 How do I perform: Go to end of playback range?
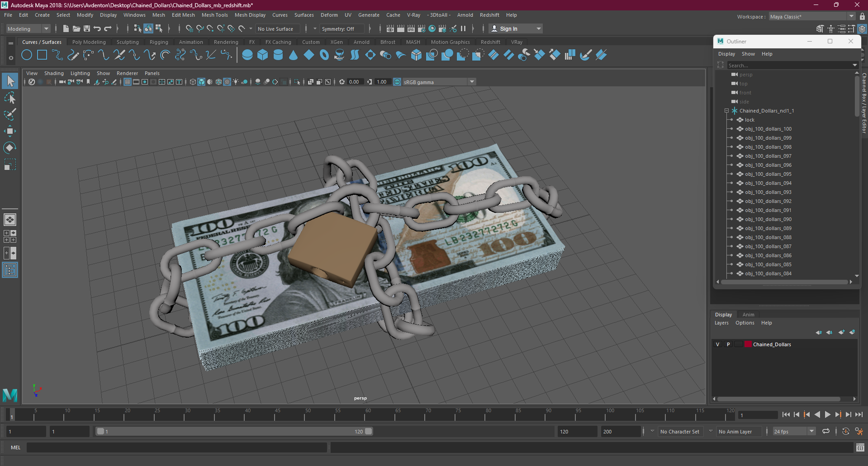pyautogui.click(x=859, y=414)
